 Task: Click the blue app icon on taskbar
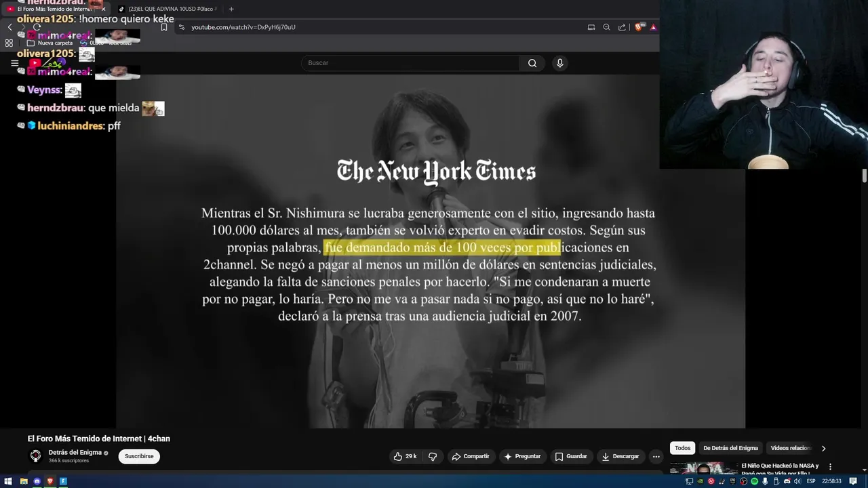click(63, 481)
